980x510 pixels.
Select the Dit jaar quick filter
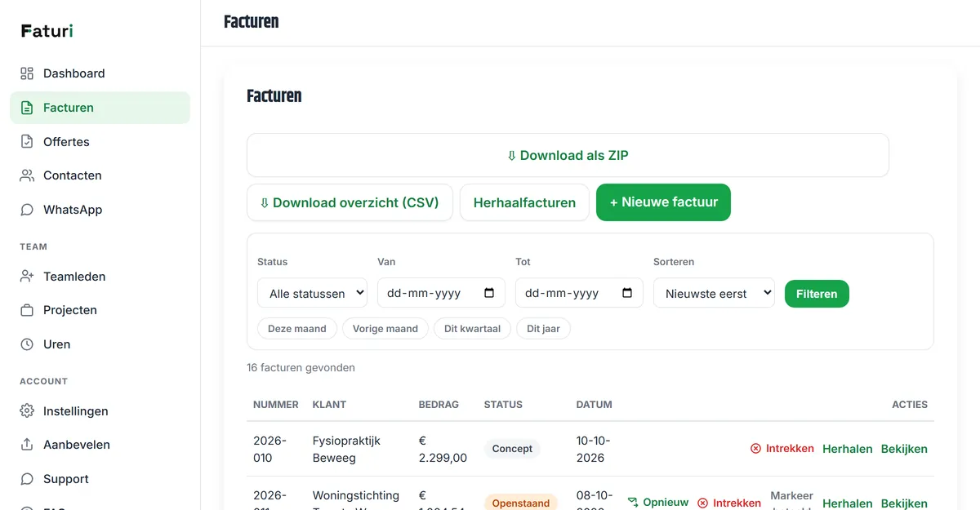tap(544, 329)
